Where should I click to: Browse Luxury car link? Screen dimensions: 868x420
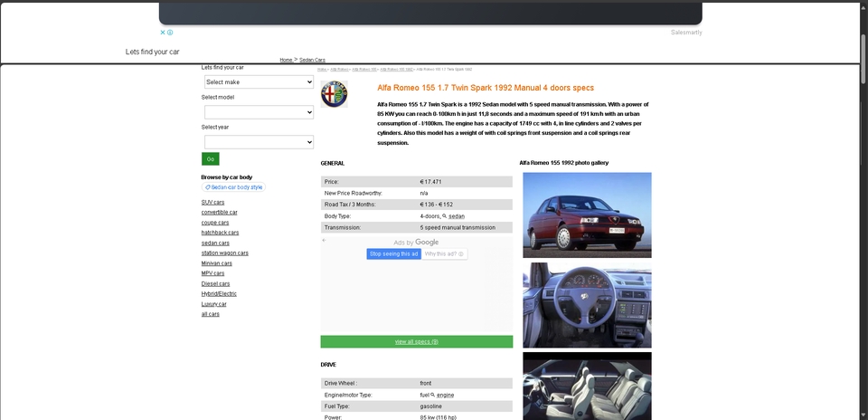point(213,304)
